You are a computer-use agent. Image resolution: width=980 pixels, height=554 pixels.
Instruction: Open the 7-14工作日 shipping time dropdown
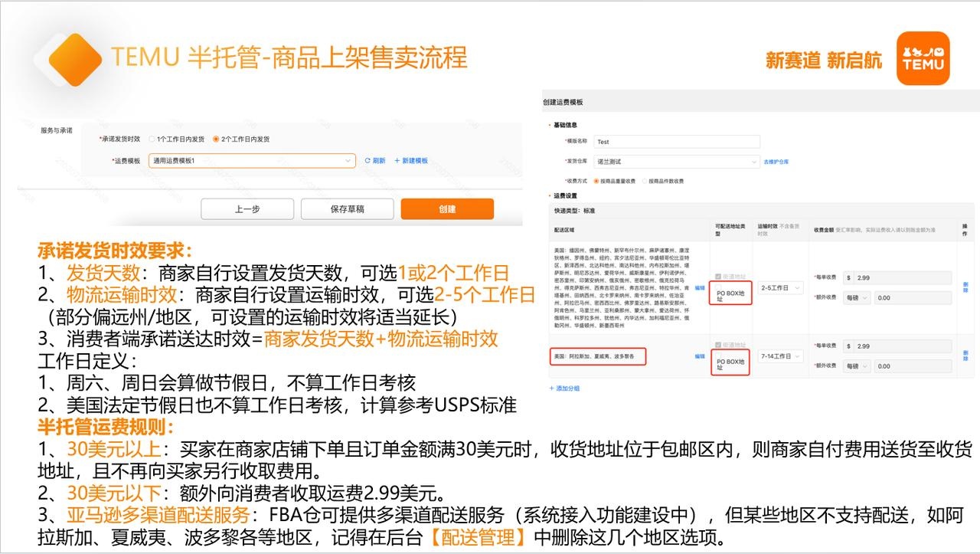781,356
